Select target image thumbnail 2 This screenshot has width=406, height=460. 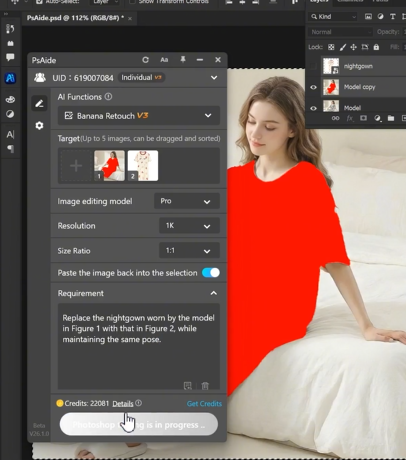tap(143, 165)
